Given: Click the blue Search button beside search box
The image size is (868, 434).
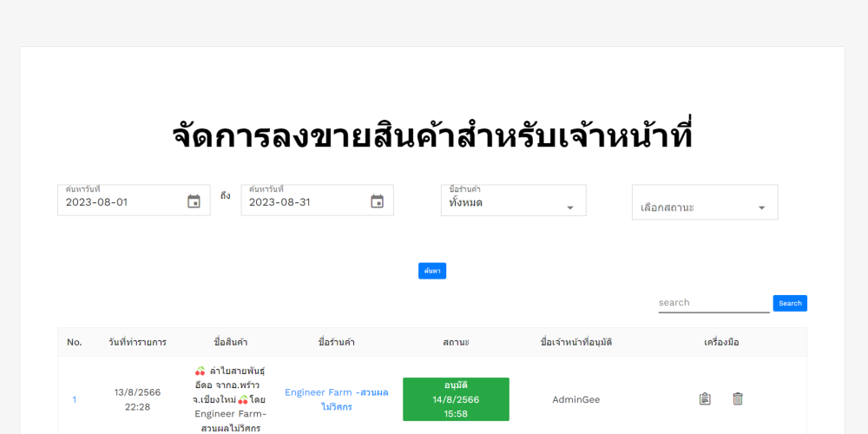Looking at the screenshot, I should coord(790,303).
